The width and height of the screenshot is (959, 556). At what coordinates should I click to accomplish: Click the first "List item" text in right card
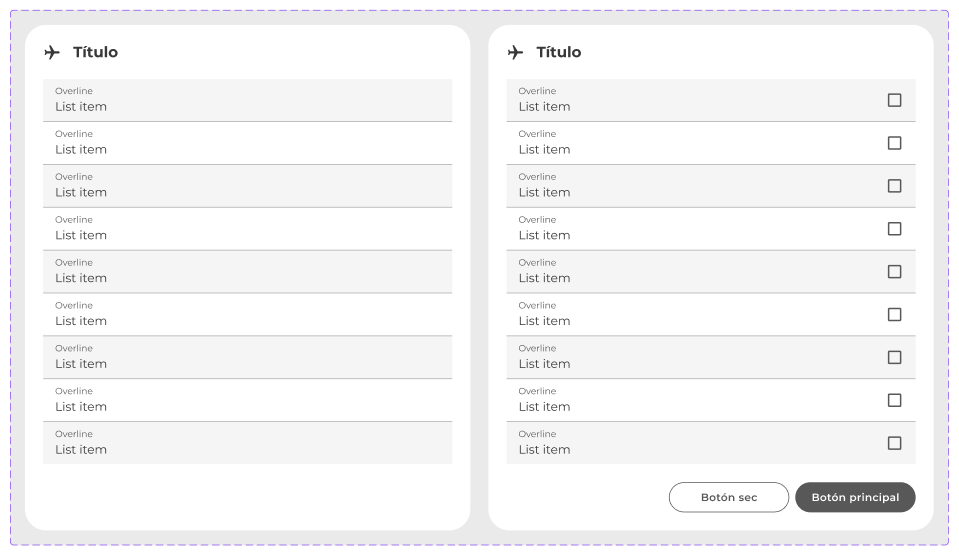coord(544,107)
